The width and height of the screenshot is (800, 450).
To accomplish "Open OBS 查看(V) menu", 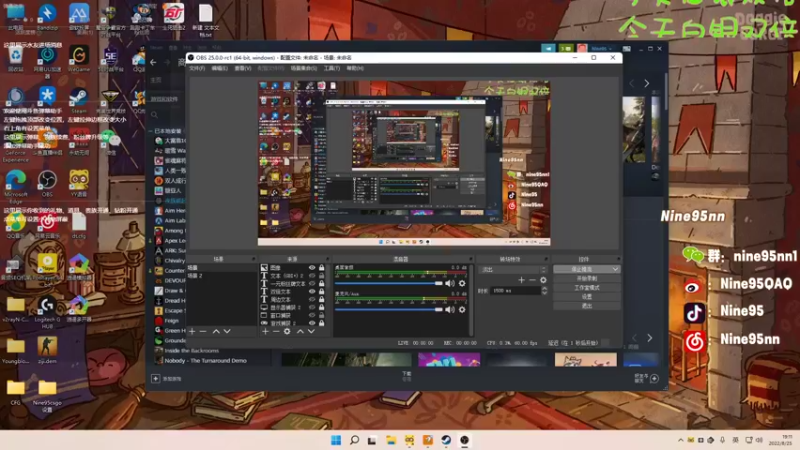I will tap(242, 68).
